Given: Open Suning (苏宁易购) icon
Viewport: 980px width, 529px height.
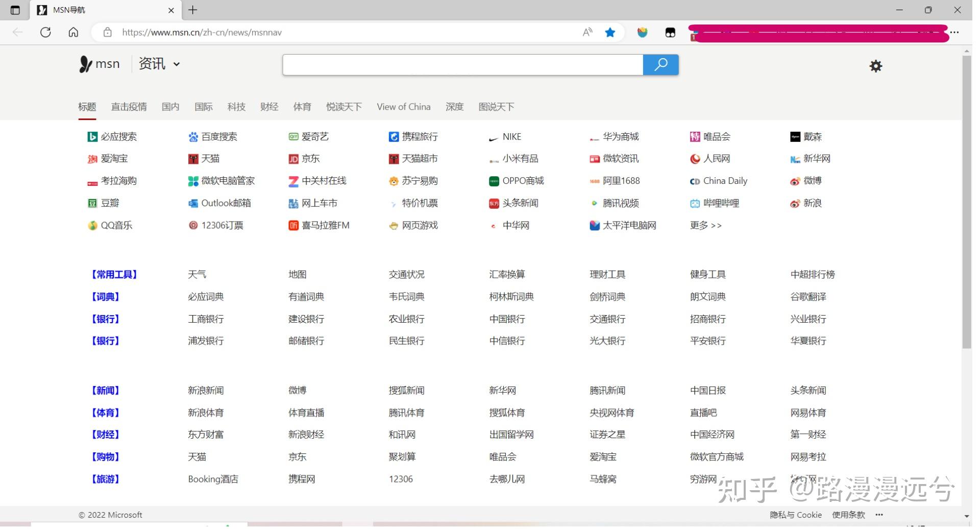Looking at the screenshot, I should click(x=396, y=182).
